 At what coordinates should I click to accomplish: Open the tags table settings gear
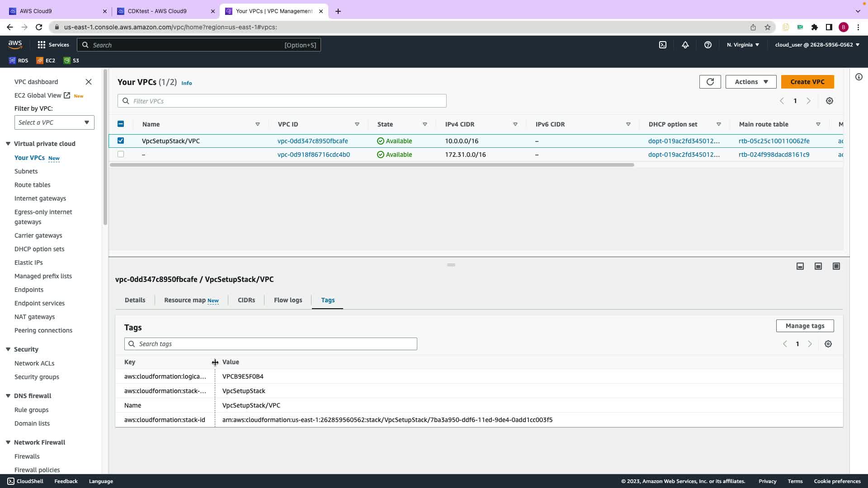tap(828, 344)
